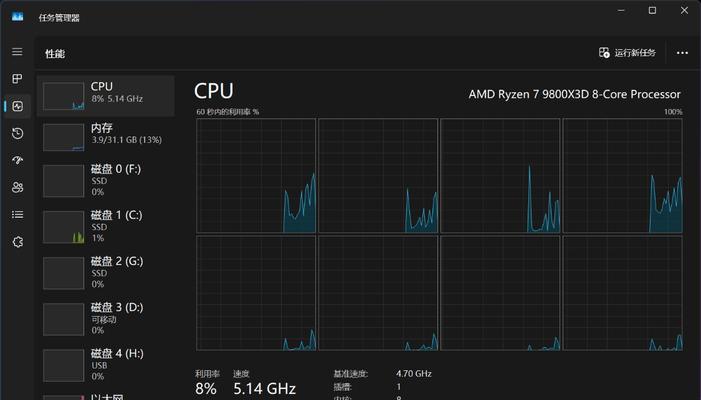Open the Startup apps page icon
701x400 pixels.
click(x=17, y=160)
